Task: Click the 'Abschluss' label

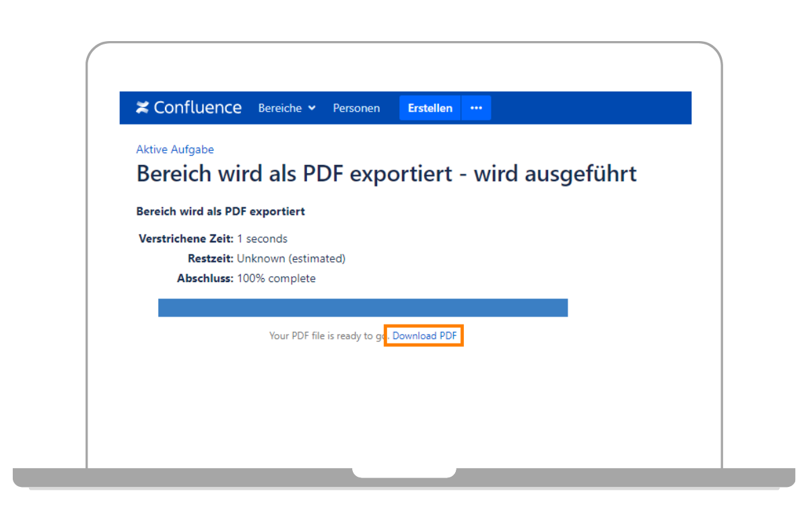Action: (x=205, y=278)
